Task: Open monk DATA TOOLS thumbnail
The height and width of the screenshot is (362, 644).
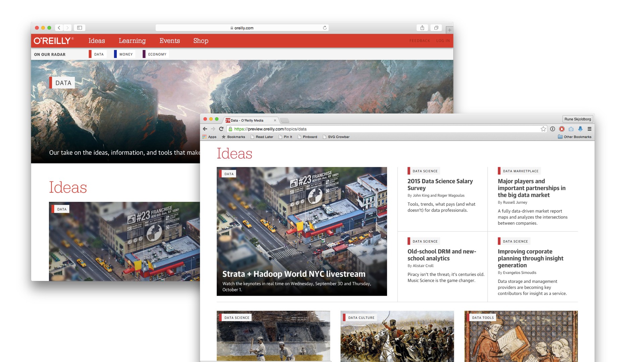Action: tap(521, 336)
